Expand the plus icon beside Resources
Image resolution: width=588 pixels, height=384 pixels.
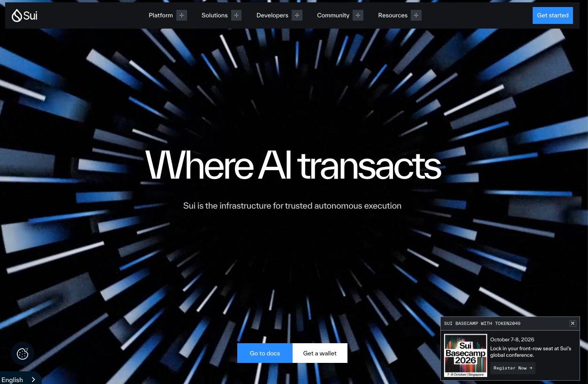click(x=416, y=15)
